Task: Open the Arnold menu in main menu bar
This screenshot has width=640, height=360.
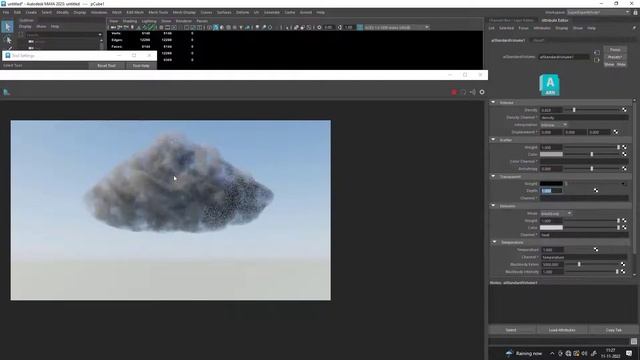Action: [306, 13]
